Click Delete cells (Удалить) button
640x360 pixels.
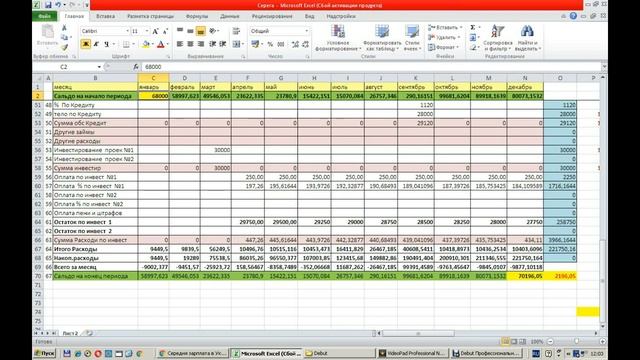point(444,37)
